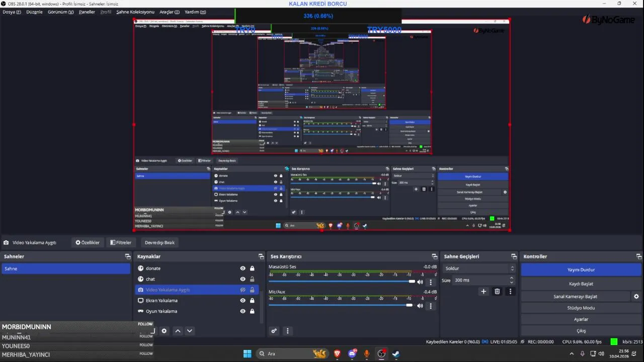Show the Video Yakalama Aygıtı source
The width and height of the screenshot is (644, 362).
[x=243, y=290]
